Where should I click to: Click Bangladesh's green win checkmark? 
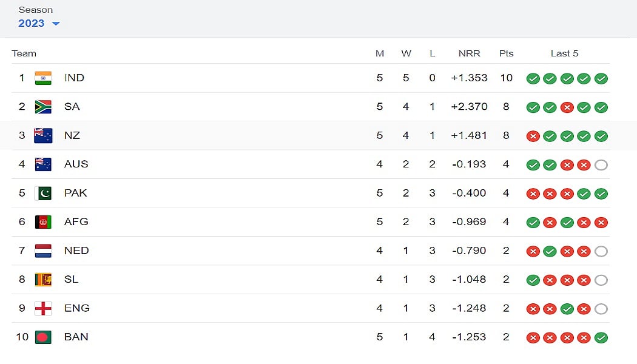[601, 338]
